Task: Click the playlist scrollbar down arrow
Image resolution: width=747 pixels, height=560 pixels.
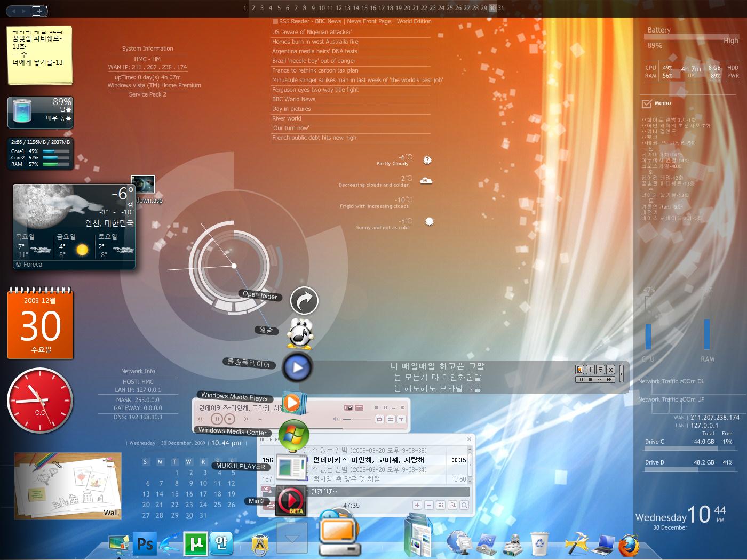Action: point(470,481)
